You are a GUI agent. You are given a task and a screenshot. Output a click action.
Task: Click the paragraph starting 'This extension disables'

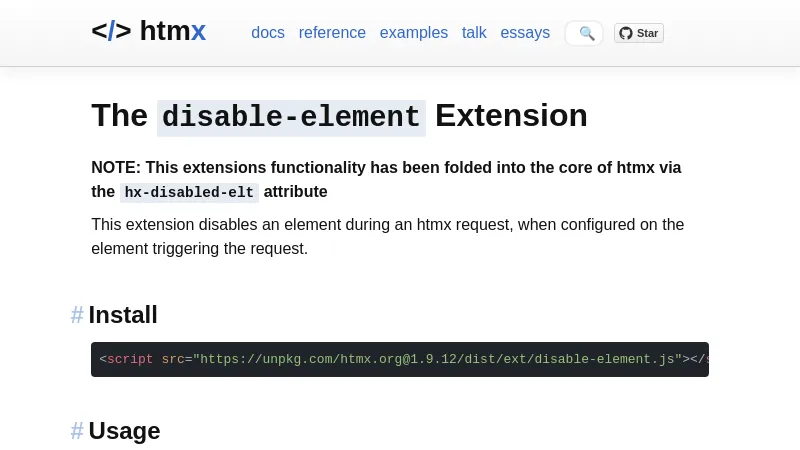(387, 236)
